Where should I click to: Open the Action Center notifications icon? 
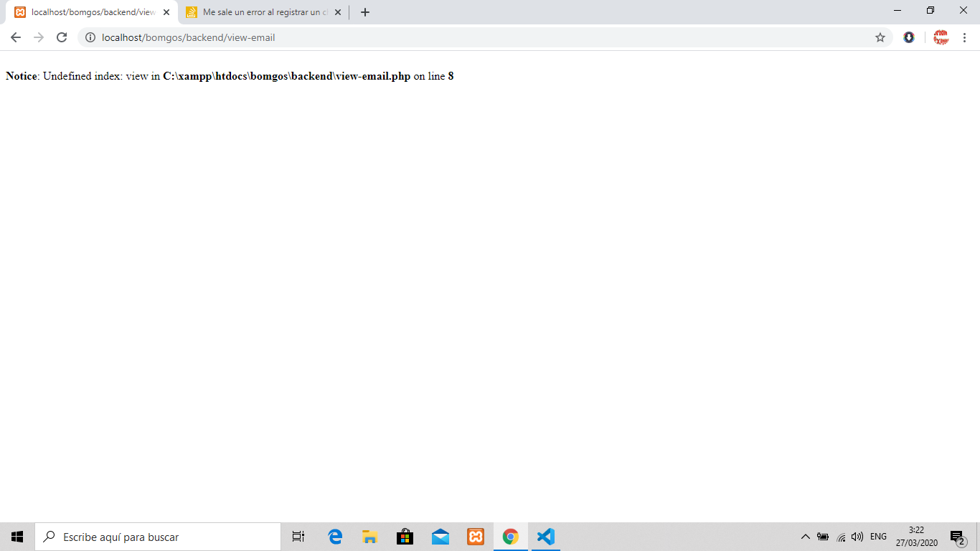click(x=957, y=537)
